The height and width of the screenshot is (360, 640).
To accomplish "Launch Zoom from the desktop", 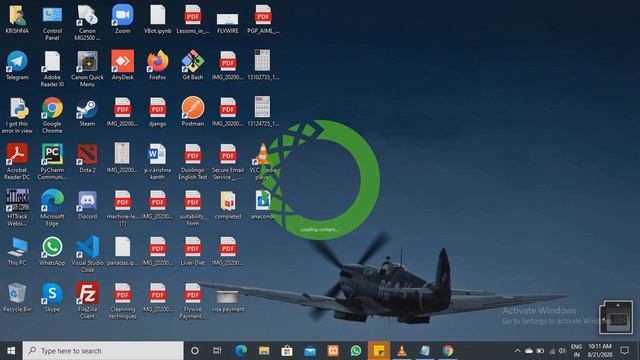I will (122, 19).
